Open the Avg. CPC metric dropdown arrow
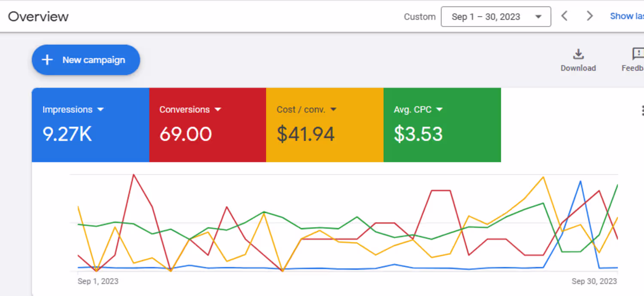This screenshot has height=296, width=644. [x=439, y=110]
